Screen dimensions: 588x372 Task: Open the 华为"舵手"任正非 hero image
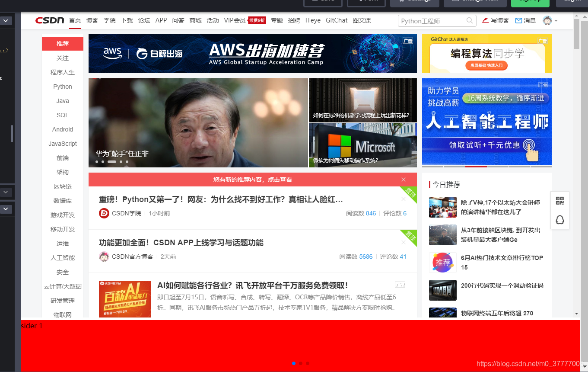click(x=198, y=123)
